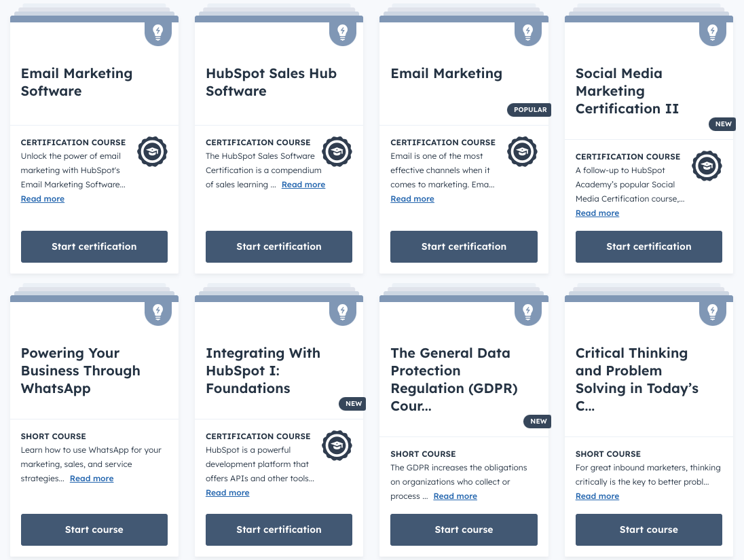Open Read more for the GDPR short course
744x560 pixels.
click(x=455, y=496)
